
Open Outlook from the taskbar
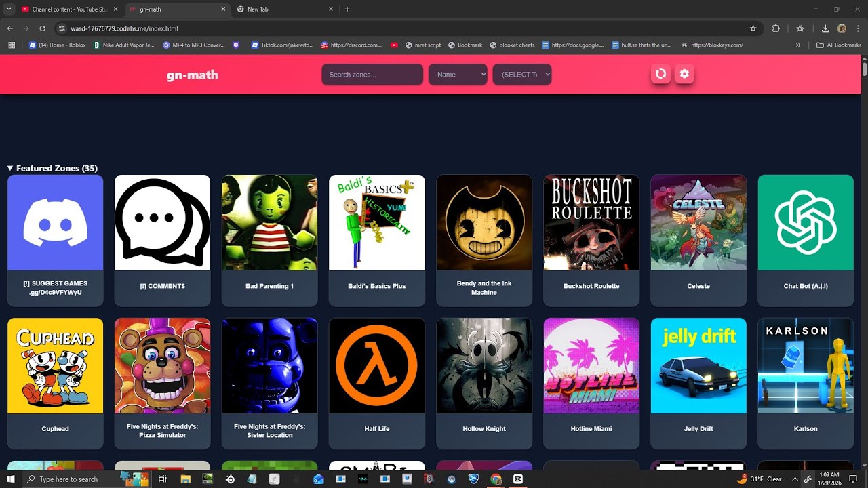point(319,479)
